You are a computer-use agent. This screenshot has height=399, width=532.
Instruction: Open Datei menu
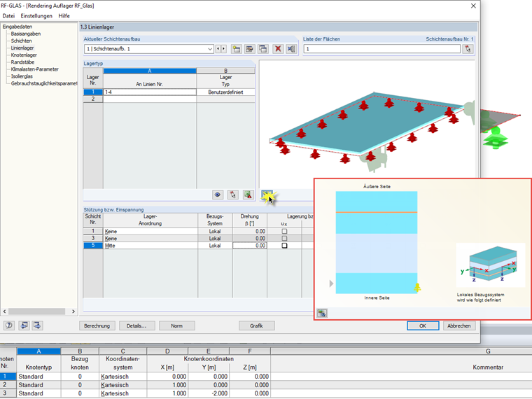pos(8,16)
